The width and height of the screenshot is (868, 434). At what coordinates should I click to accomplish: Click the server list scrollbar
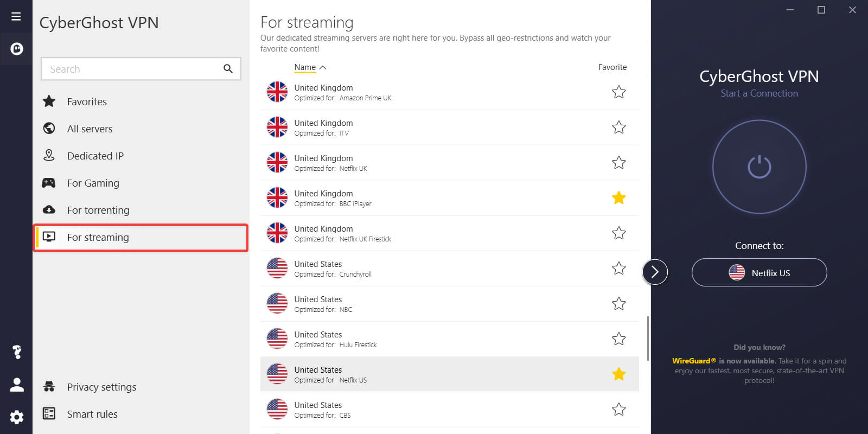(648, 338)
